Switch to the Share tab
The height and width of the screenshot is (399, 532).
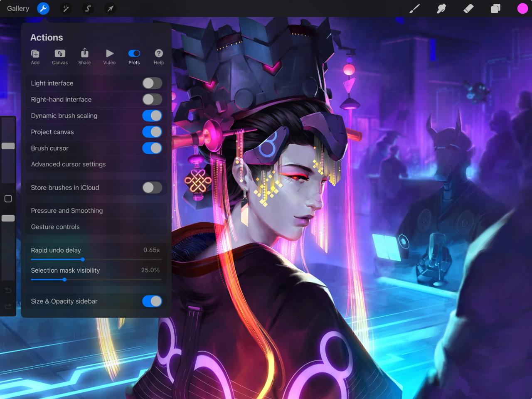point(84,57)
